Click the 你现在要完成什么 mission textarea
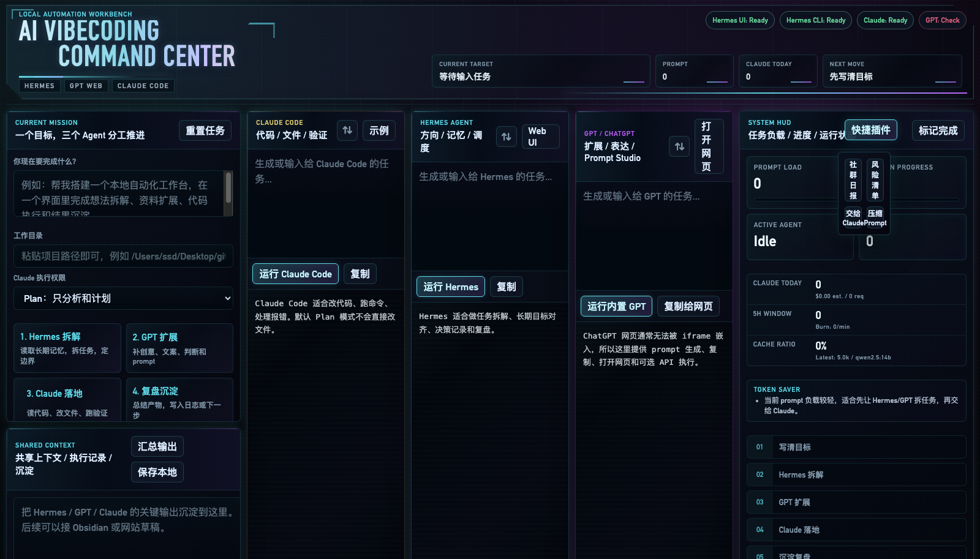Viewport: 980px width, 559px height. coord(123,193)
